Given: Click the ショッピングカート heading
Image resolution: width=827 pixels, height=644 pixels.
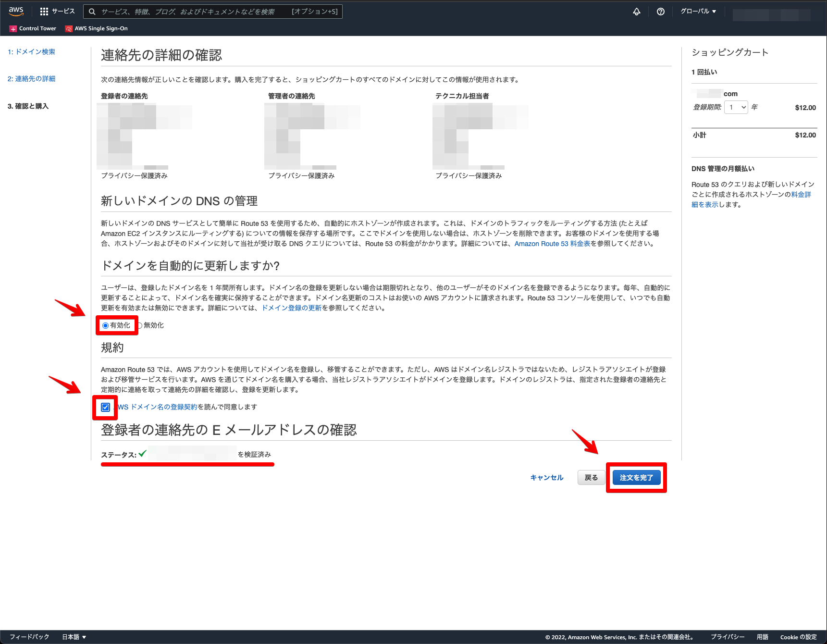Looking at the screenshot, I should click(x=730, y=52).
